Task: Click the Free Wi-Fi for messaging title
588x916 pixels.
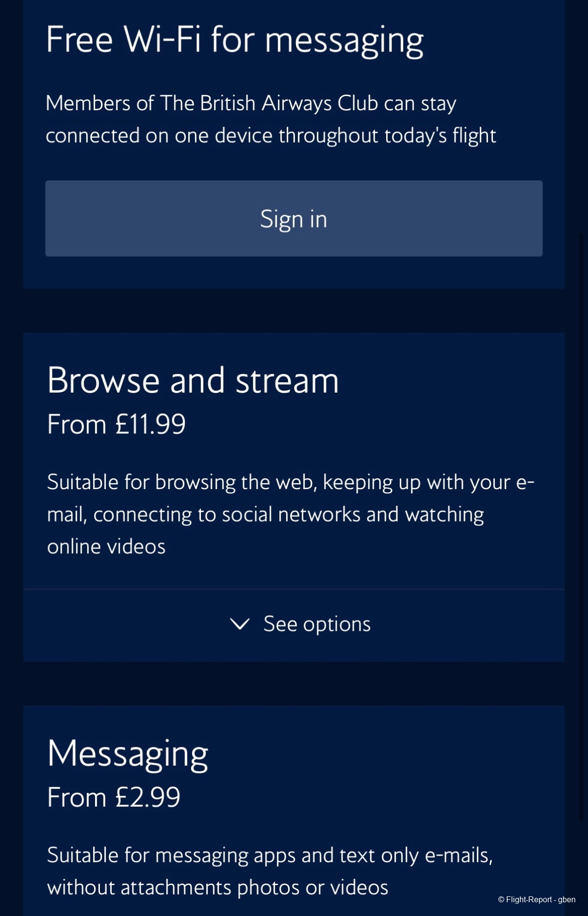Action: (235, 41)
